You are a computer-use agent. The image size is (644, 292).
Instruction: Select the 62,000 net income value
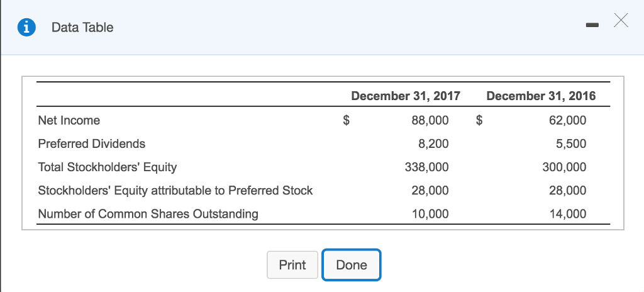coord(567,120)
